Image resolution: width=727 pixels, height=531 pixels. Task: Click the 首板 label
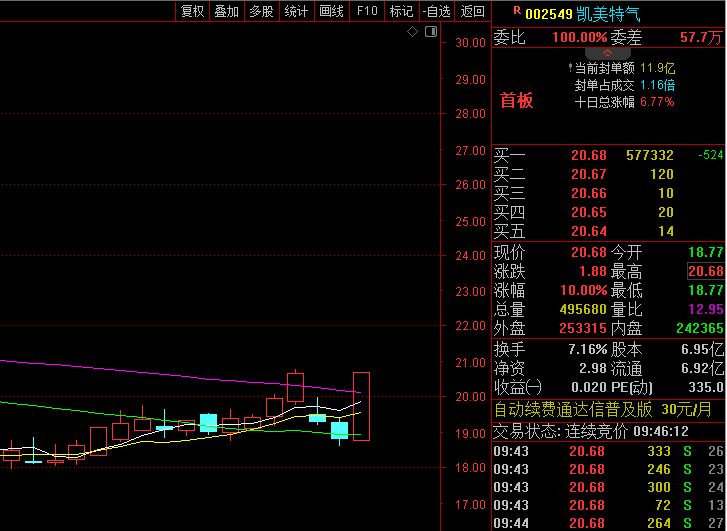point(517,100)
